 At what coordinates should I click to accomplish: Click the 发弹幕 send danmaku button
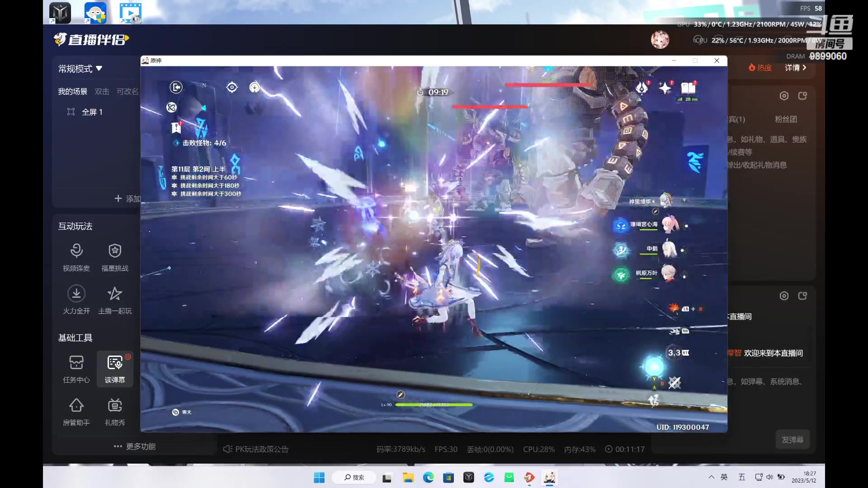(793, 440)
